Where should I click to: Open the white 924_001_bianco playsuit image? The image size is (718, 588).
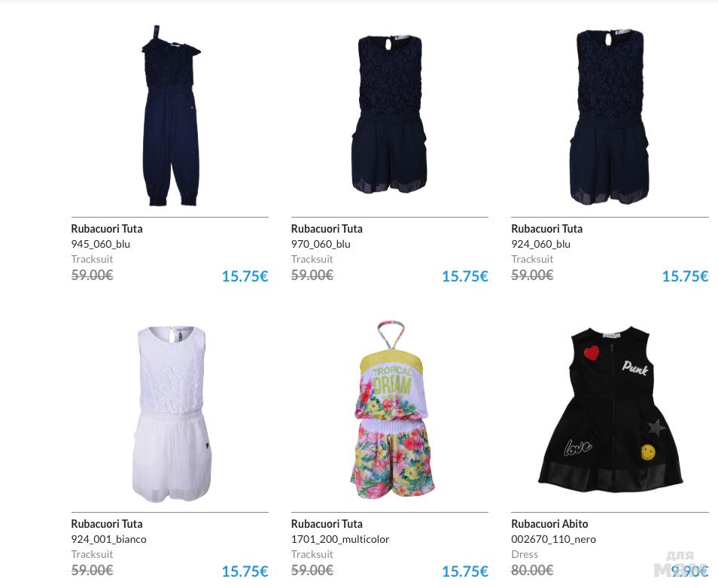tap(172, 414)
